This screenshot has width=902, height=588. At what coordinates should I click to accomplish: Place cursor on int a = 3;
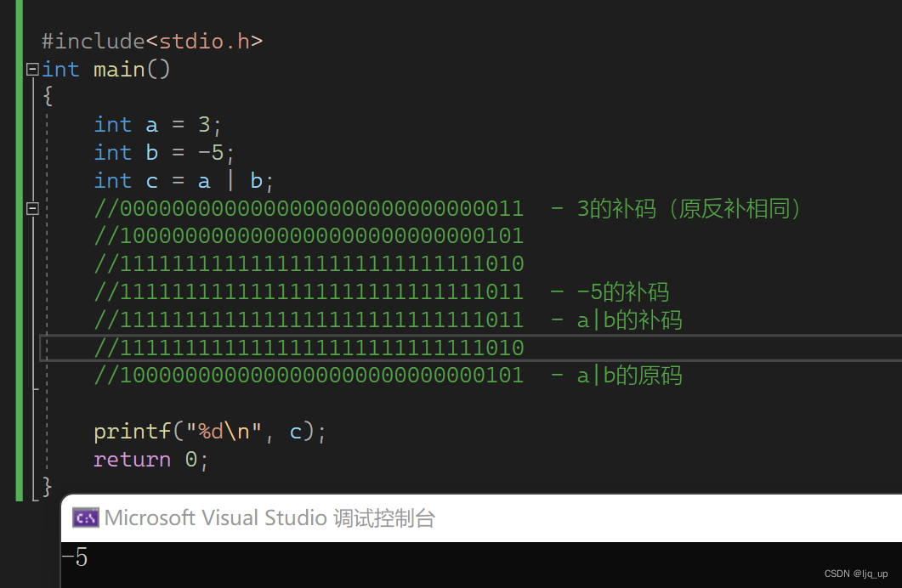pos(157,125)
